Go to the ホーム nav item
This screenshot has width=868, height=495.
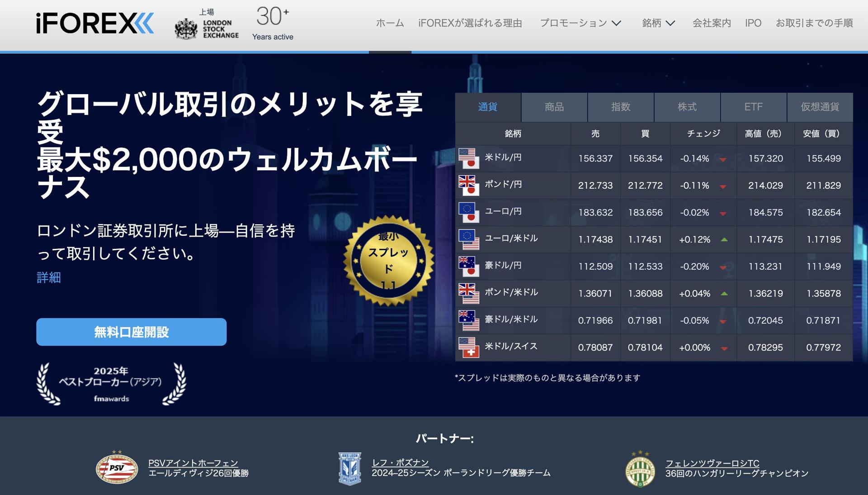pos(390,23)
